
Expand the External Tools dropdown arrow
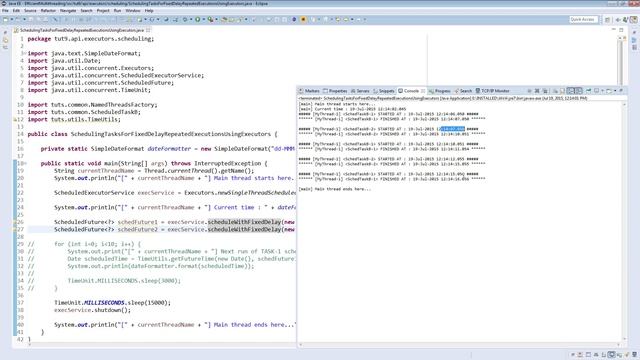tap(216, 19)
